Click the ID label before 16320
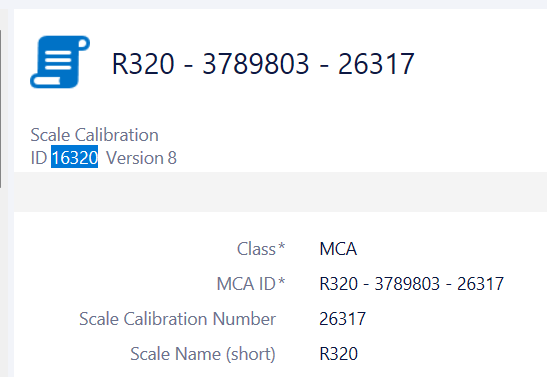Image resolution: width=547 pixels, height=377 pixels. coord(39,158)
